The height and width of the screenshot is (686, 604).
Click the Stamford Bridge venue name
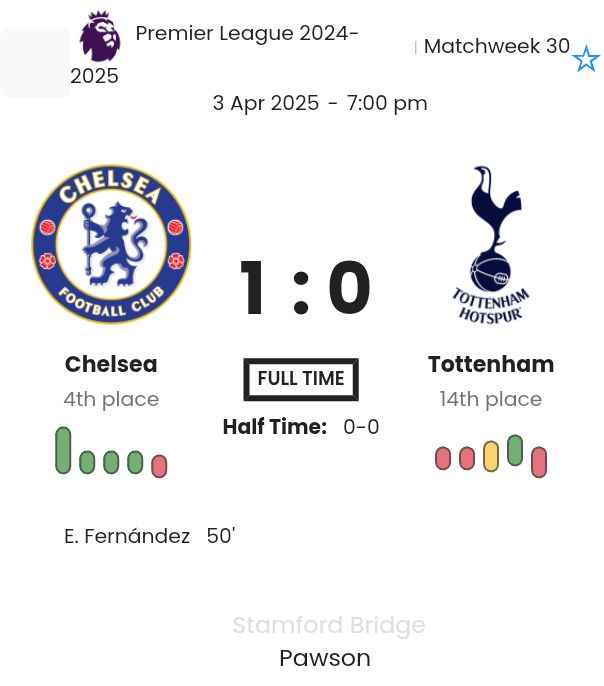(x=329, y=625)
